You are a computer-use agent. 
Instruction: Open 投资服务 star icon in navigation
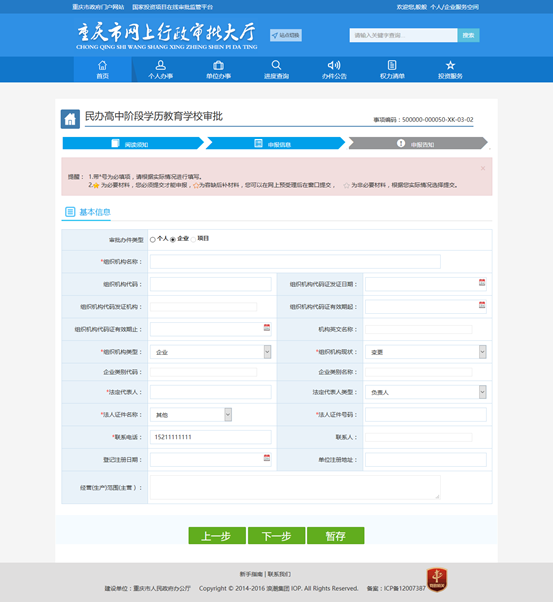450,65
